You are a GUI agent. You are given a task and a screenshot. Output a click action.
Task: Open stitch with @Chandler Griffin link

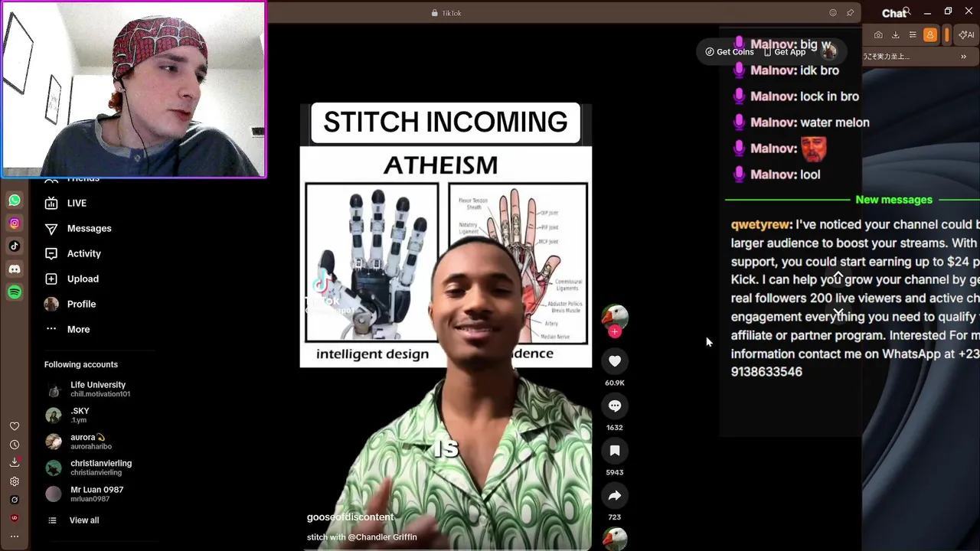(362, 537)
